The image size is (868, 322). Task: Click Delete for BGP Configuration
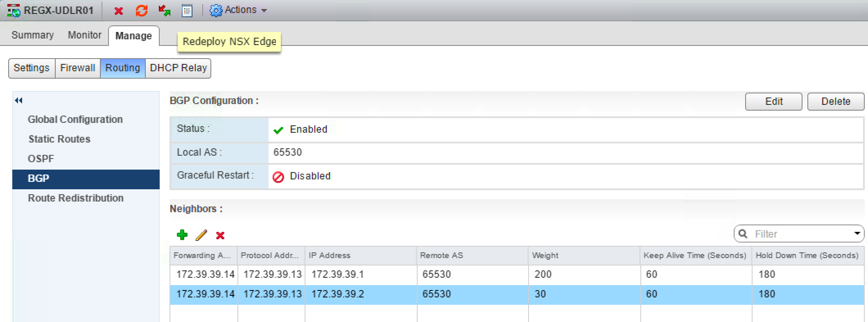[x=836, y=102]
